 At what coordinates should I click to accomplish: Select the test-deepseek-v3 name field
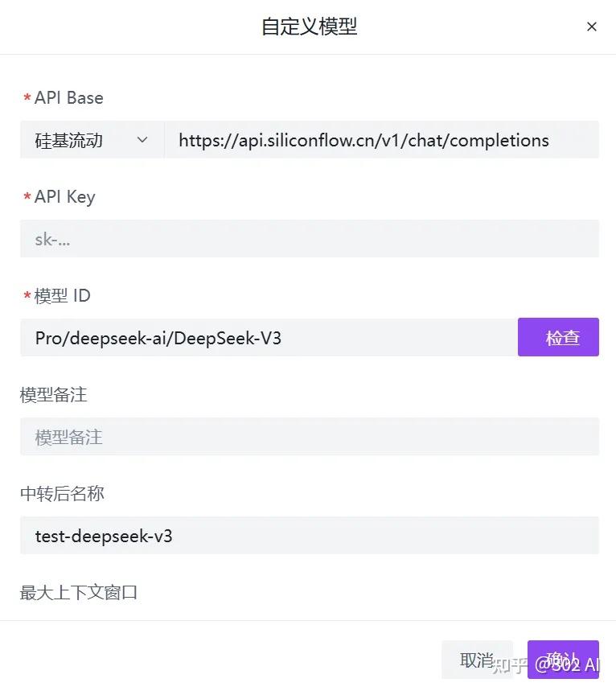(x=308, y=535)
